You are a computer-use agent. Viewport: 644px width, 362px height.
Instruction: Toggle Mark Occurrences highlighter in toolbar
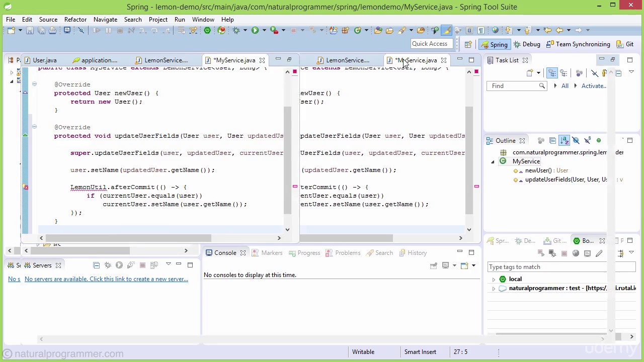click(x=447, y=31)
